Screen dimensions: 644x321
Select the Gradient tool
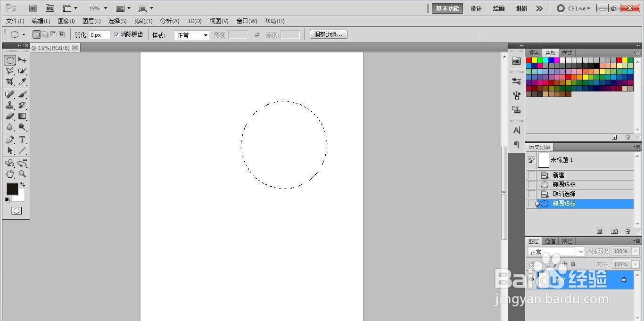tap(22, 116)
